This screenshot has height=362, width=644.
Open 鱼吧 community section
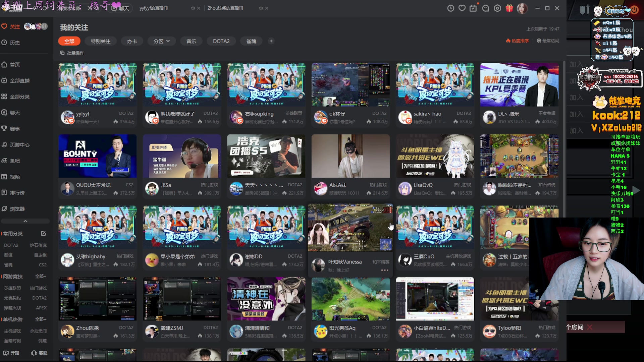[11, 161]
